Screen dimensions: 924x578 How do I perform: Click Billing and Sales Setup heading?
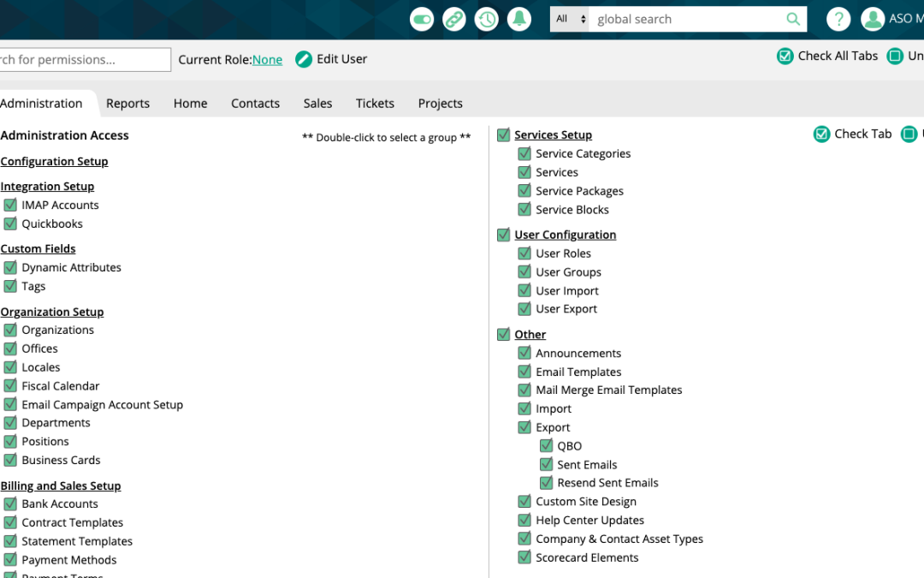[61, 486]
